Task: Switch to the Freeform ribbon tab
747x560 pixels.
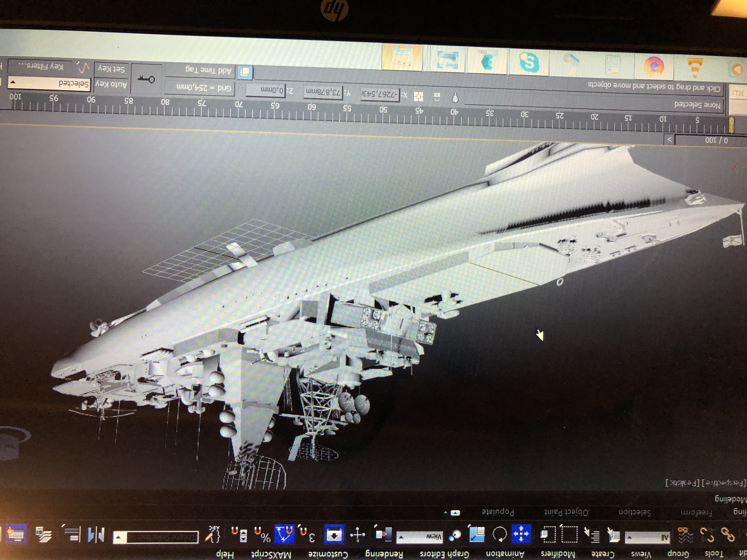Action: [696, 512]
